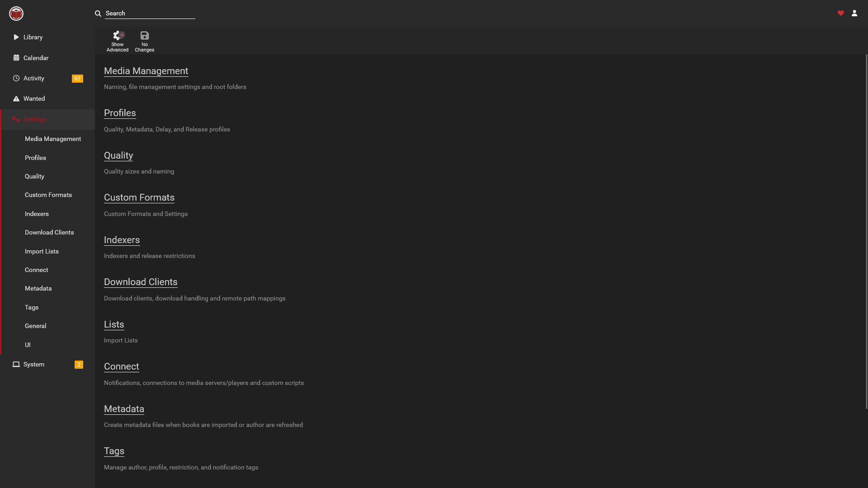
Task: Click 'Quality sizes and naming' text
Action: click(139, 171)
